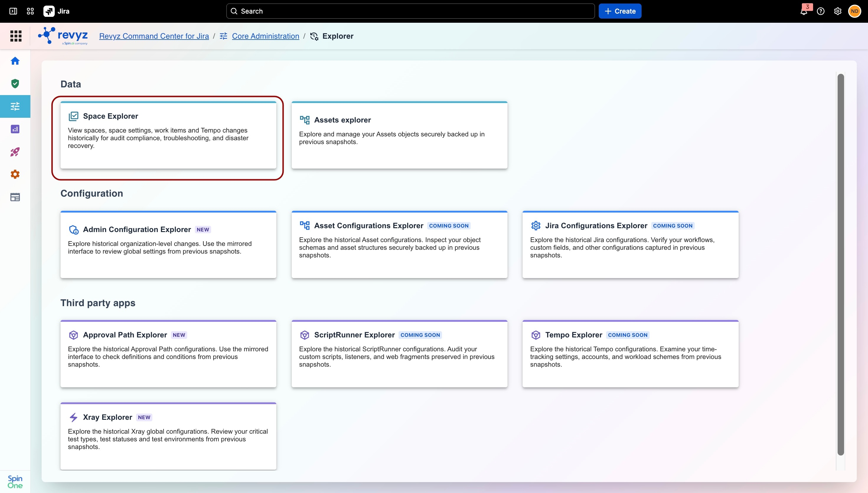This screenshot has height=493, width=868.
Task: Open the rocket sidebar icon
Action: [15, 152]
